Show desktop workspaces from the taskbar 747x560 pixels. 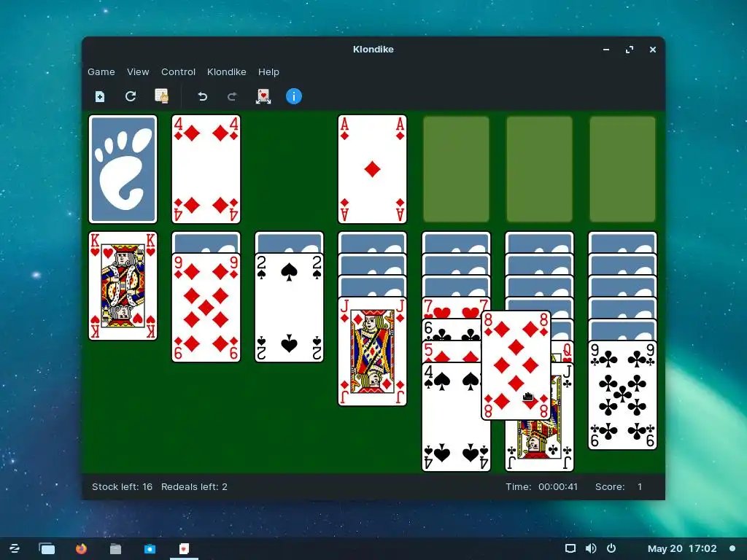point(47,548)
